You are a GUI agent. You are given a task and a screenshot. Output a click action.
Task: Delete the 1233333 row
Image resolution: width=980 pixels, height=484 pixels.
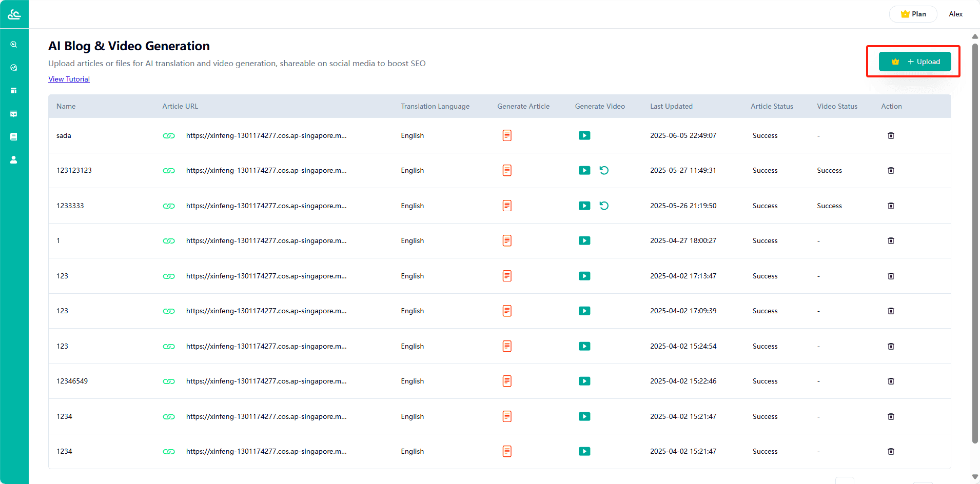click(x=891, y=206)
